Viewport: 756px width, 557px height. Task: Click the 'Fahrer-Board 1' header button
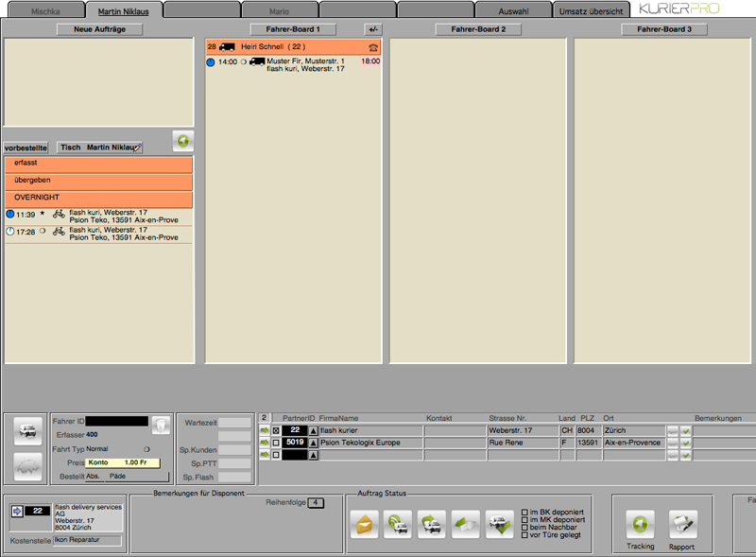click(x=293, y=29)
